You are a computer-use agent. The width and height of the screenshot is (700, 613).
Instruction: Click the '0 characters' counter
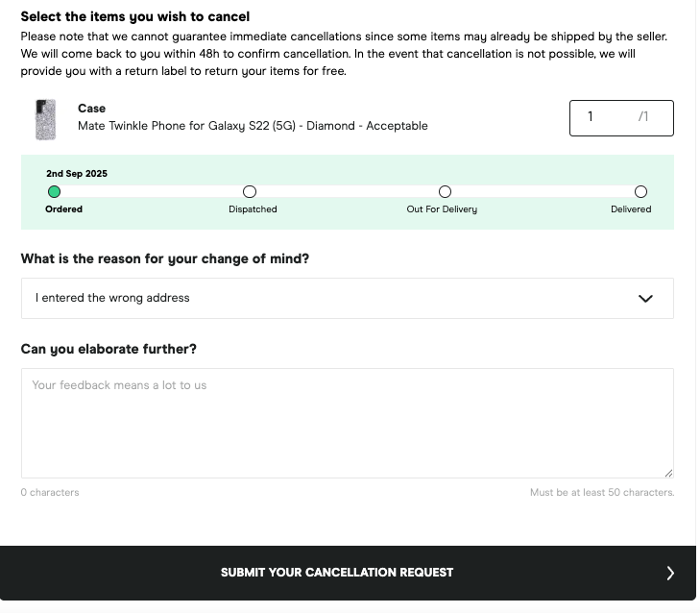point(50,493)
